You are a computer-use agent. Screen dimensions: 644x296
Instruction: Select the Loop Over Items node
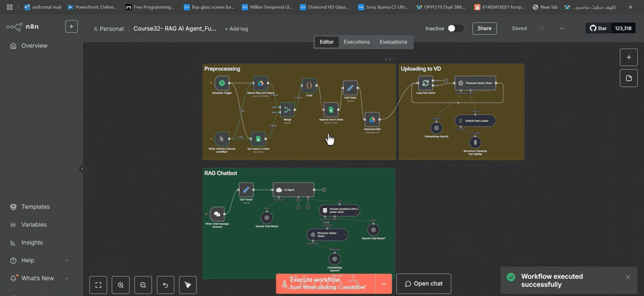pos(425,83)
